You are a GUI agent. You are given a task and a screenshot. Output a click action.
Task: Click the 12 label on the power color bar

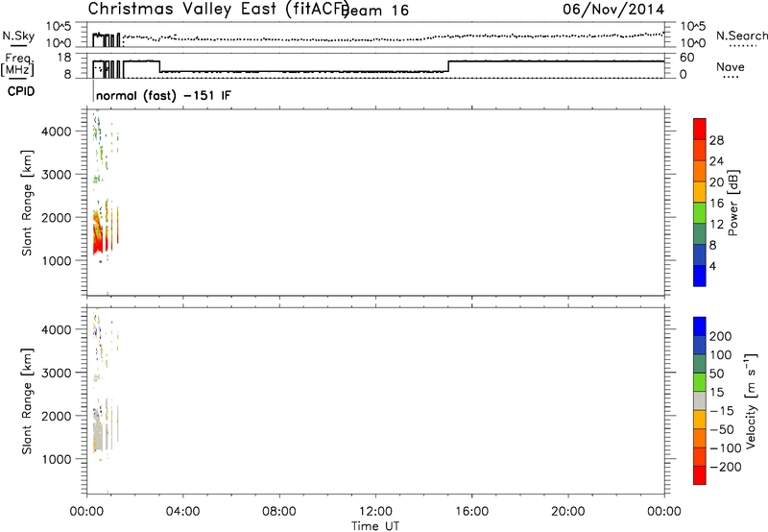point(716,225)
